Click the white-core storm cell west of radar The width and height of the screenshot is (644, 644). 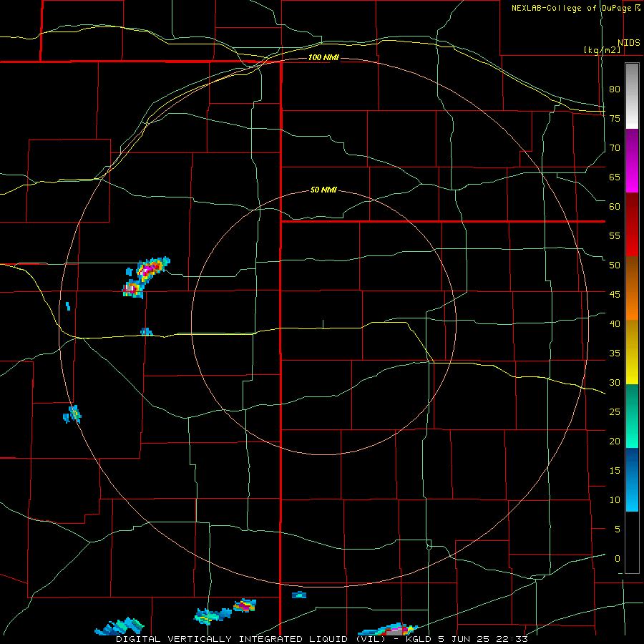point(131,288)
